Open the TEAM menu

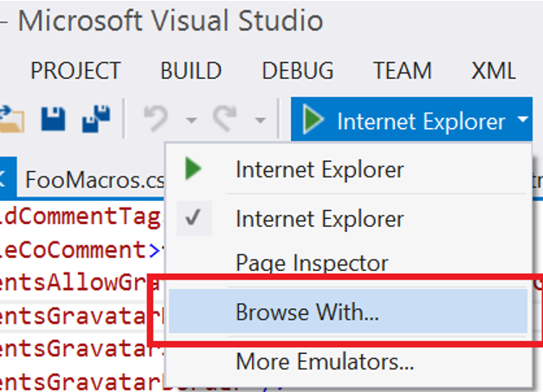(x=403, y=71)
